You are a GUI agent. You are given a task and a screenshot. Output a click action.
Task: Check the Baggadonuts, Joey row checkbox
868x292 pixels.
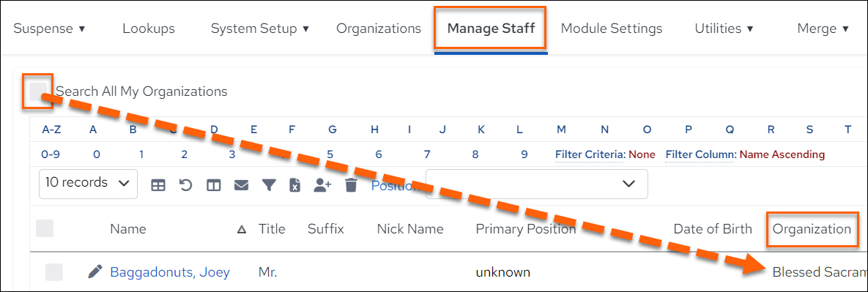[54, 272]
